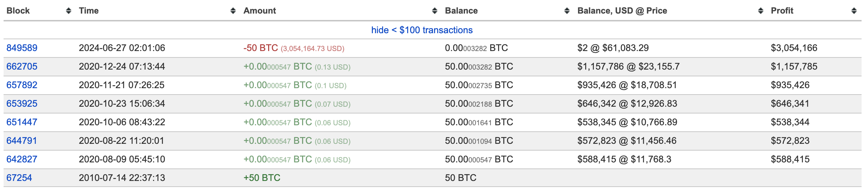
Task: Sort by Amount using sort arrows
Action: pyautogui.click(x=435, y=11)
